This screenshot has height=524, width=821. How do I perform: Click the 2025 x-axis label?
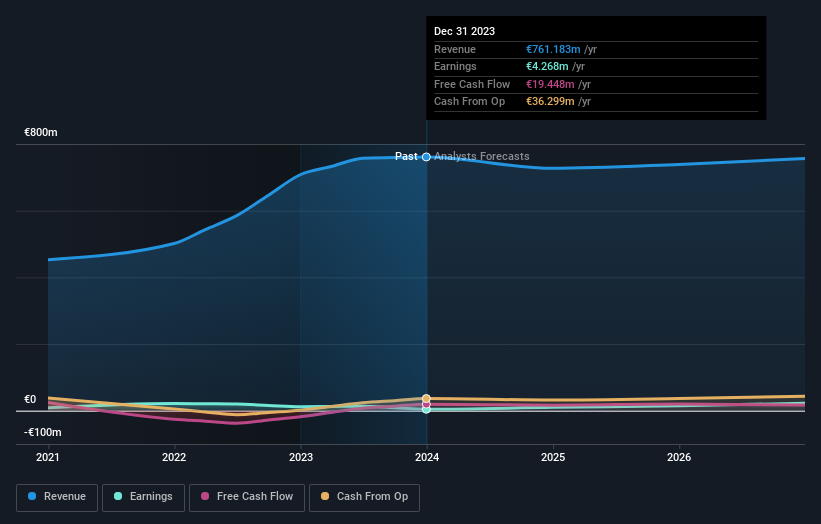[553, 458]
